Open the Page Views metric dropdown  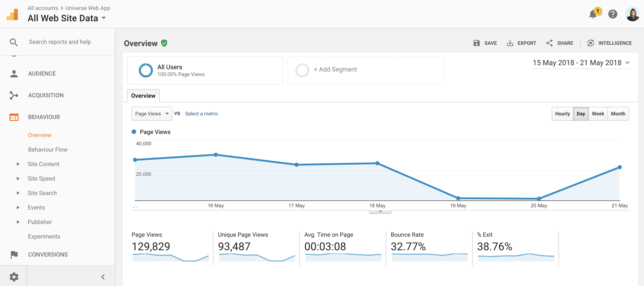(152, 114)
